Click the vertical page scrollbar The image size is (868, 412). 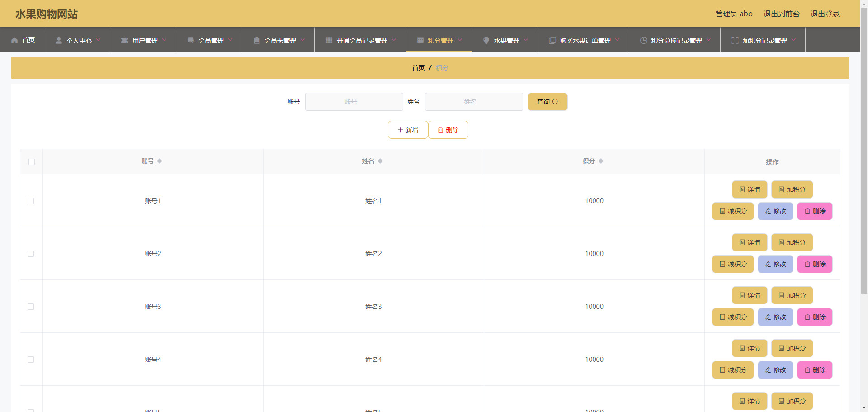[864, 151]
